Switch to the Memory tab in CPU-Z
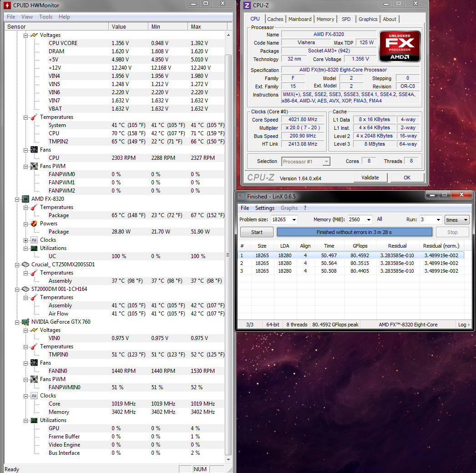This screenshot has width=476, height=473. [x=325, y=19]
